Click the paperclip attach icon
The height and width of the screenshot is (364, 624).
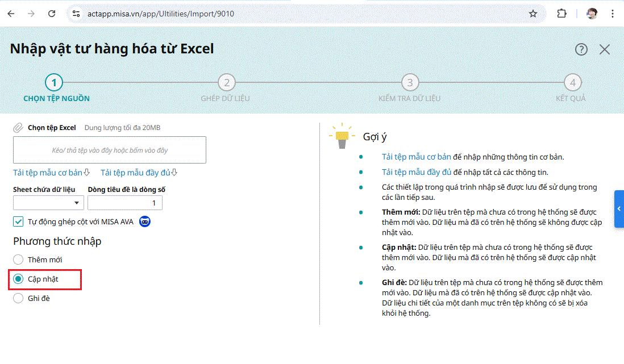tap(18, 128)
